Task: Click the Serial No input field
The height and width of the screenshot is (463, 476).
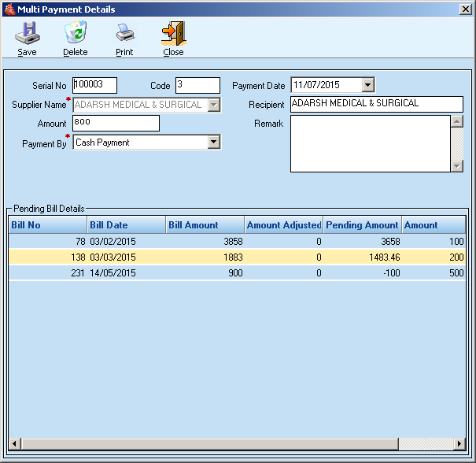Action: [94, 85]
